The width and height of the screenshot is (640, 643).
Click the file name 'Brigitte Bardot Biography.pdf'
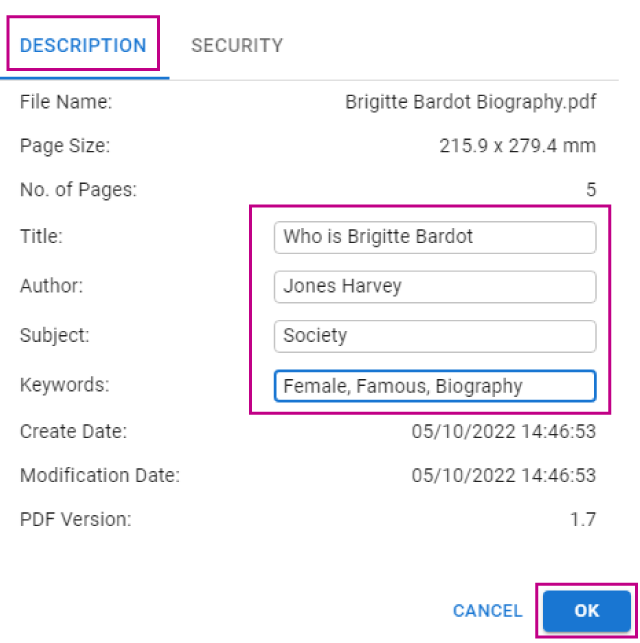[x=470, y=101]
